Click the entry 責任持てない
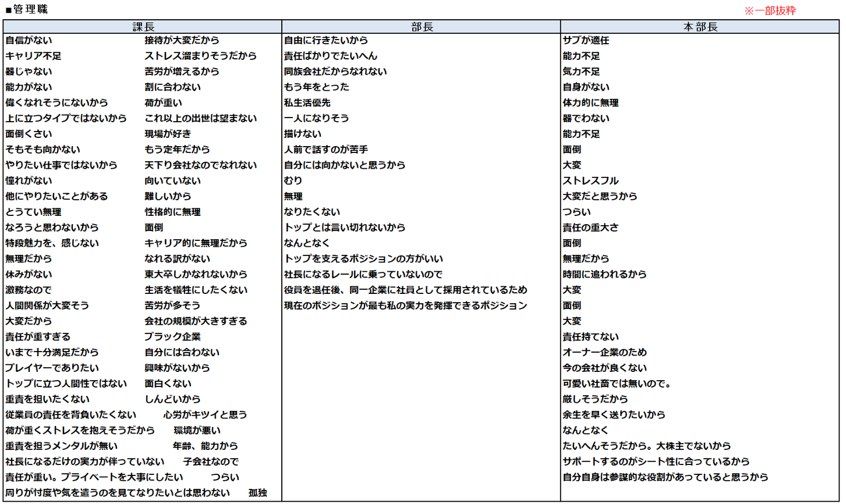Image resolution: width=846 pixels, height=504 pixels. tap(590, 336)
